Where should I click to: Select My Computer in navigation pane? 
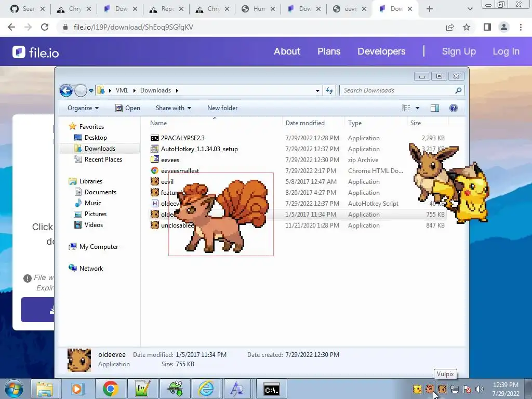(x=94, y=247)
